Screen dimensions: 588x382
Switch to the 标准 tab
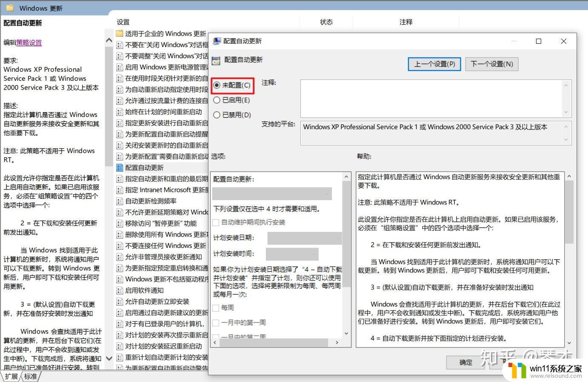[30, 376]
